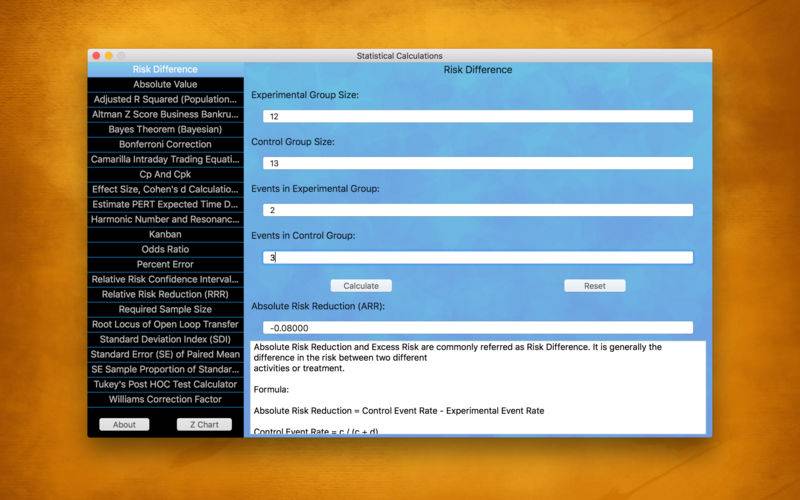Choose Relative Risk Reduction (RRR)
Screen dimensions: 800x500
[x=165, y=294]
